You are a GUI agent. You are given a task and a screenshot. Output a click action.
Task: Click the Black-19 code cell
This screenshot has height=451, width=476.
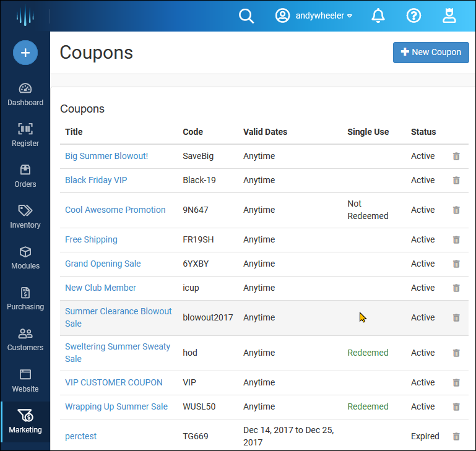[199, 180]
